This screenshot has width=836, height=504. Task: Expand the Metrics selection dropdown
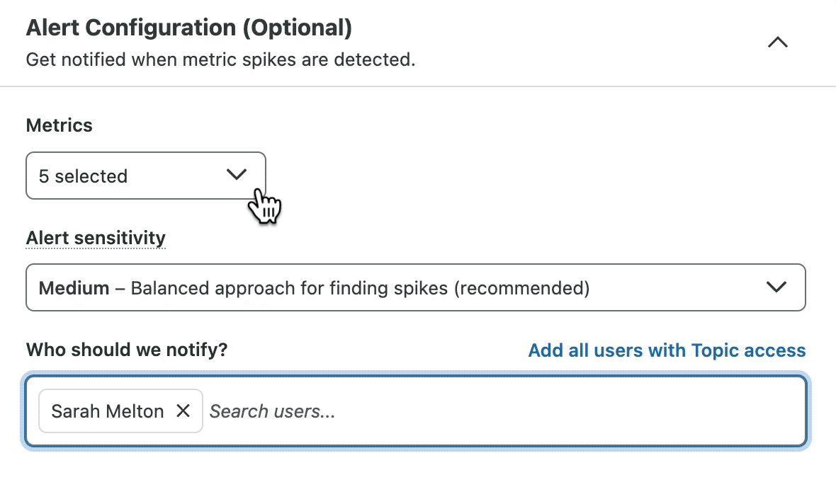pos(145,176)
